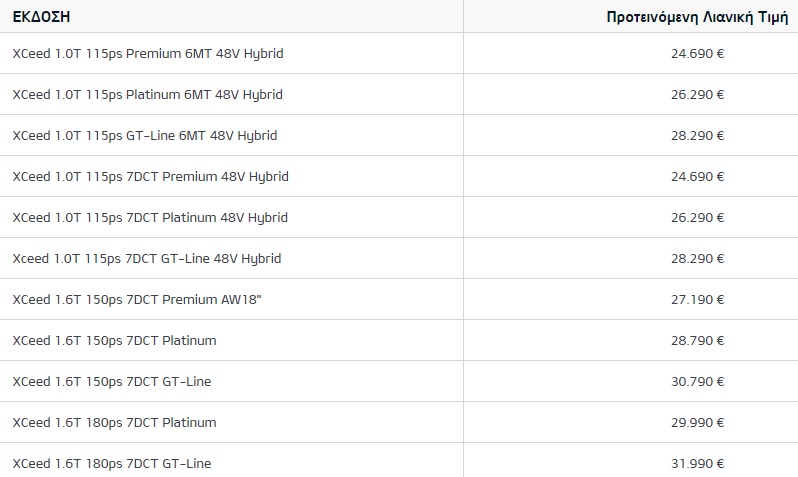Select XCeed 1.0T 115ps GT-Line 6MT row

144,135
